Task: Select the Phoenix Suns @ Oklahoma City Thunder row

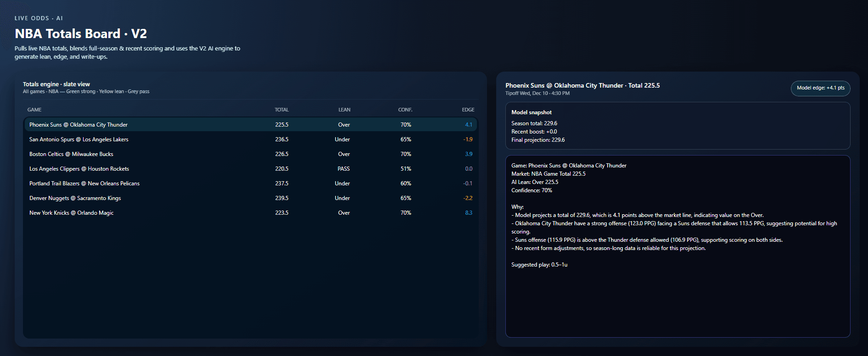Action: pyautogui.click(x=251, y=124)
